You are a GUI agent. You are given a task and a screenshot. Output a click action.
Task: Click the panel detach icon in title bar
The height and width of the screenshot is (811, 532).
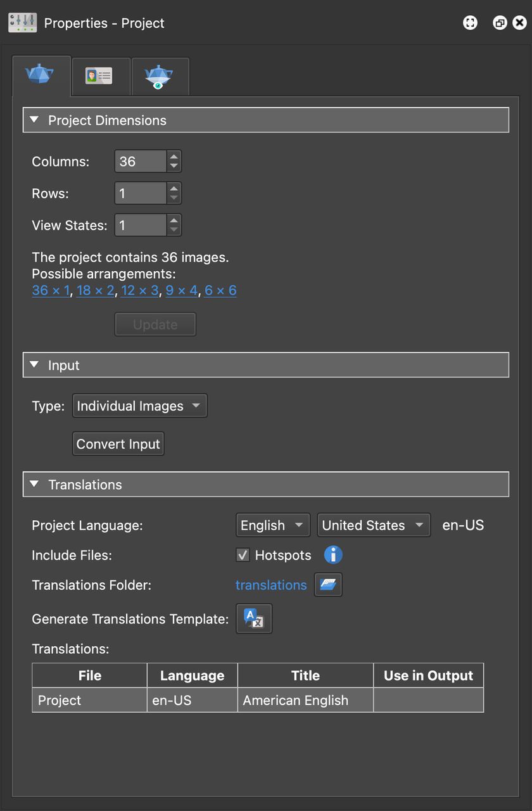pyautogui.click(x=500, y=22)
